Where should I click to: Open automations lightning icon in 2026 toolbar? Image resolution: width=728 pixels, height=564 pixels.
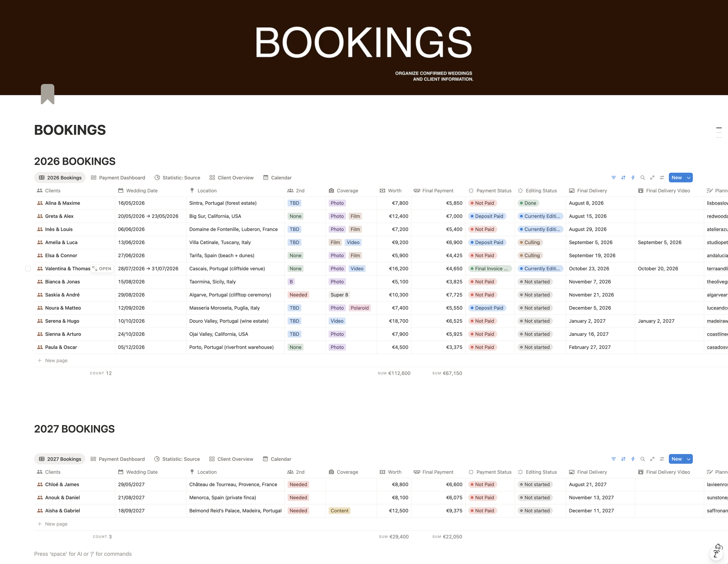pyautogui.click(x=633, y=178)
